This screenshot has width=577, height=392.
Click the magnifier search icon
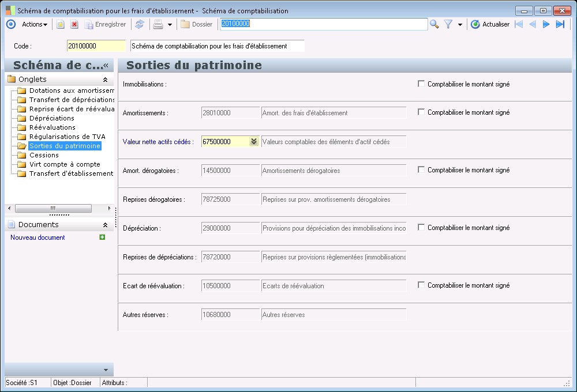click(x=434, y=24)
